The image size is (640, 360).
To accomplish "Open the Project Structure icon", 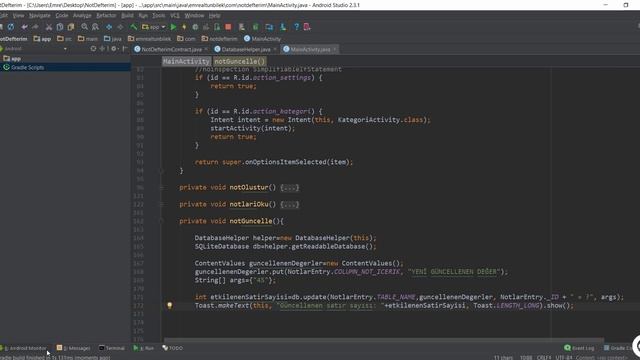I will click(x=269, y=27).
